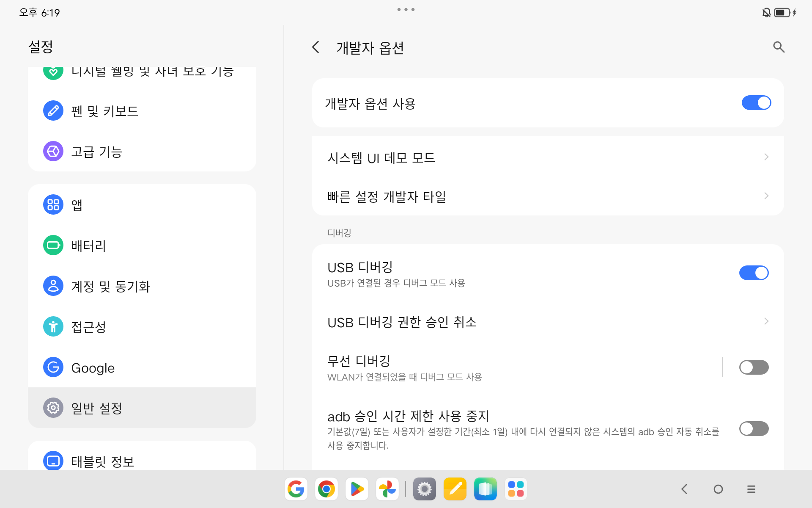This screenshot has width=812, height=508.
Task: Expand 시스템 UI 데모 모드 chevron
Action: click(x=766, y=157)
